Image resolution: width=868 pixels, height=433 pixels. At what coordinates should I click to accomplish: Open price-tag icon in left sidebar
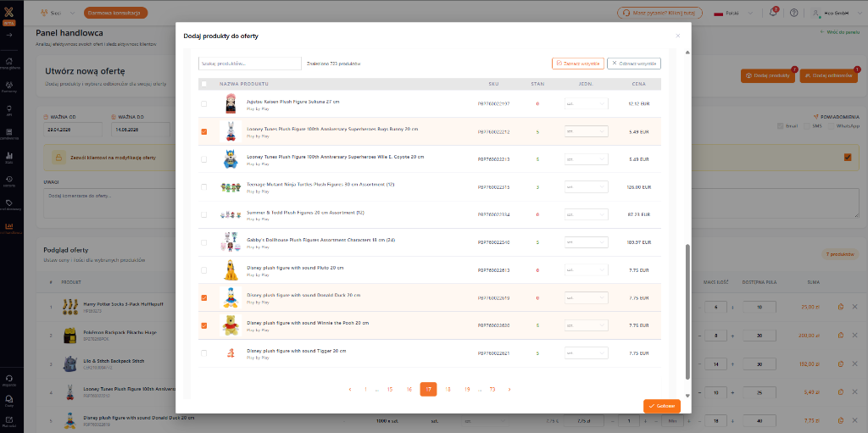coord(8,203)
